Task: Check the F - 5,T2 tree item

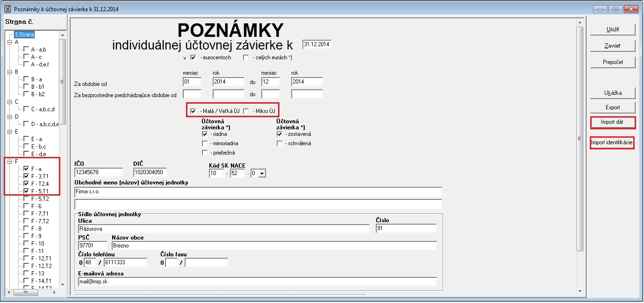Action: click(x=27, y=199)
